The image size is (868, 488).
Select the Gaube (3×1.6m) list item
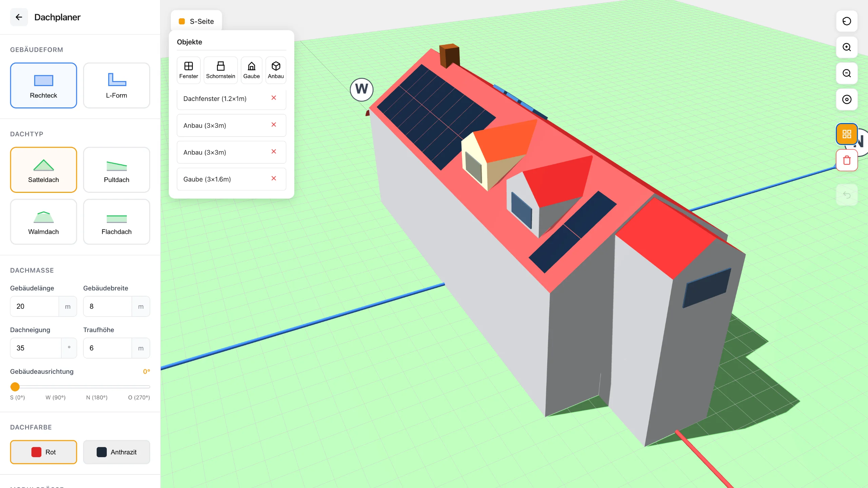(x=232, y=179)
